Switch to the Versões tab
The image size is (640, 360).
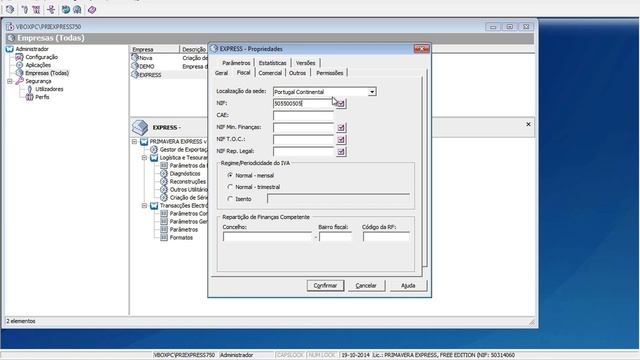click(x=305, y=63)
